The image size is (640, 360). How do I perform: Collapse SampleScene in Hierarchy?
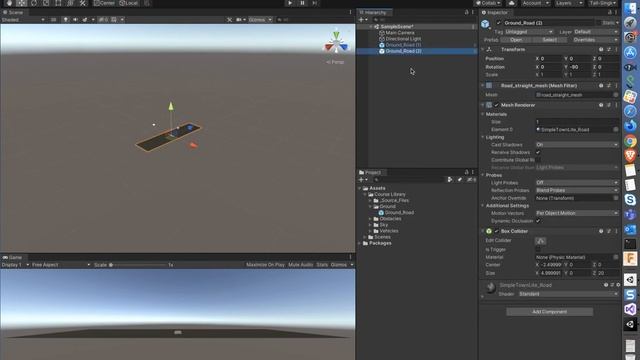pyautogui.click(x=371, y=27)
